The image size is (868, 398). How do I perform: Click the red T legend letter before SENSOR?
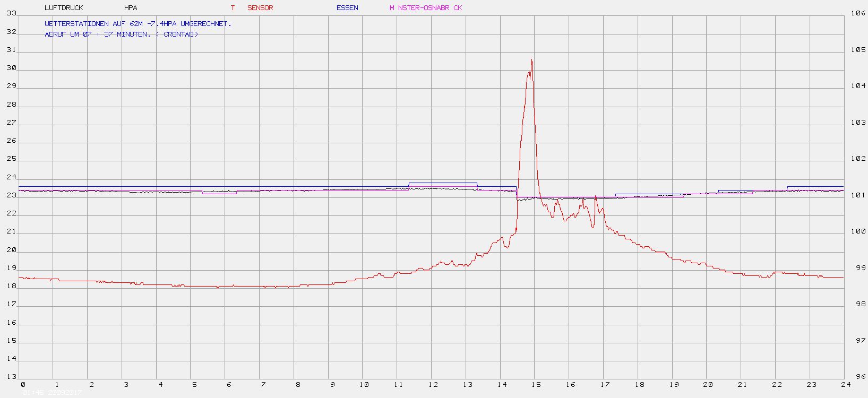point(233,8)
